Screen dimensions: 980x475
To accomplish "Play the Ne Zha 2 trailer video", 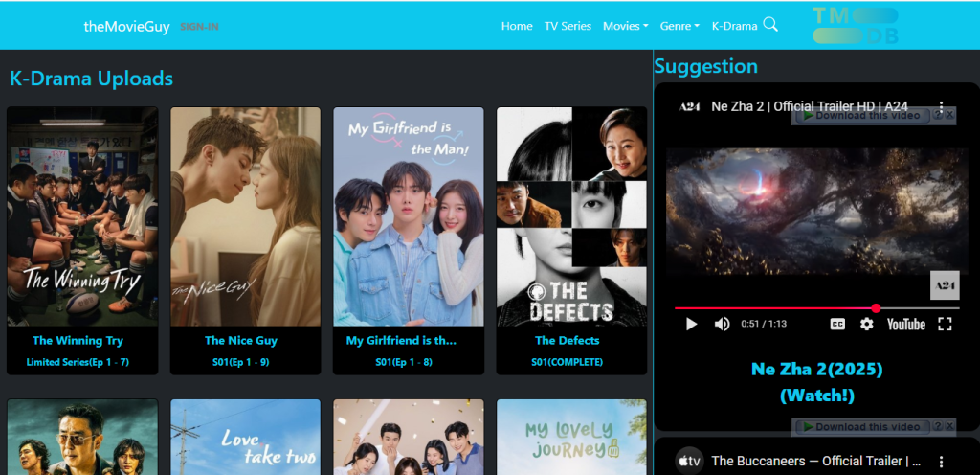I will pos(691,324).
